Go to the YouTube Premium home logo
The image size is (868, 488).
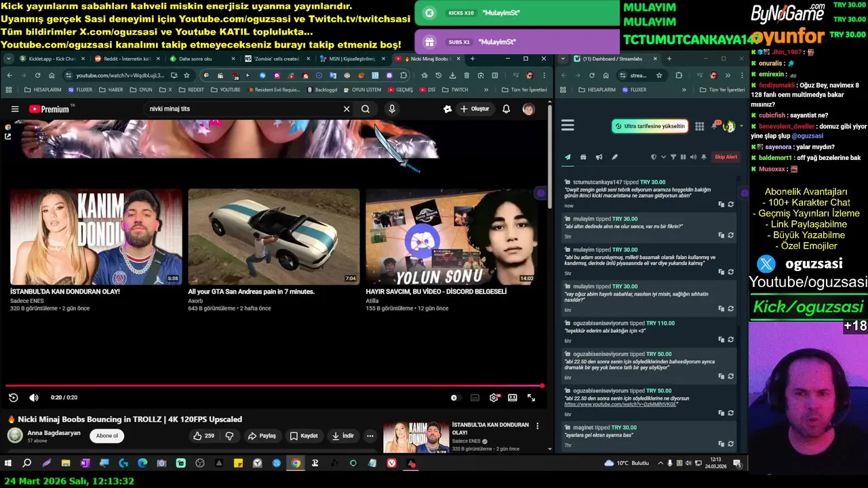click(x=49, y=109)
